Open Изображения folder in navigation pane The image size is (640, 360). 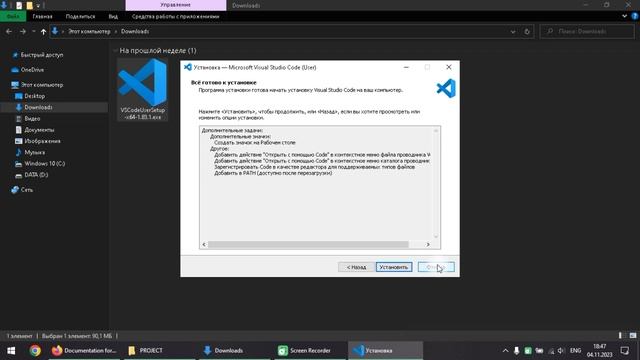(38, 141)
